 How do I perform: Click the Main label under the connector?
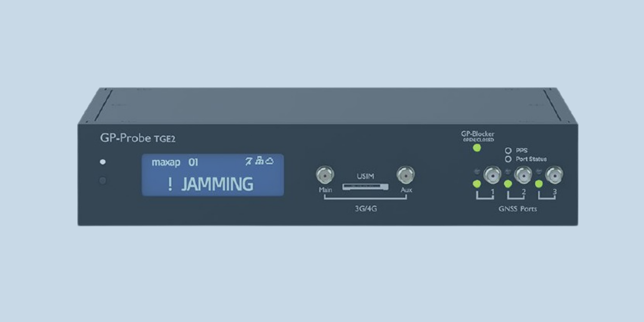click(325, 190)
